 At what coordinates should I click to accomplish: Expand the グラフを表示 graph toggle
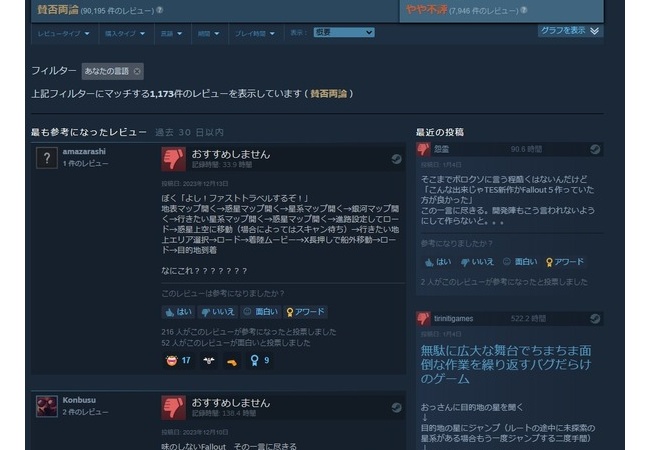(570, 31)
